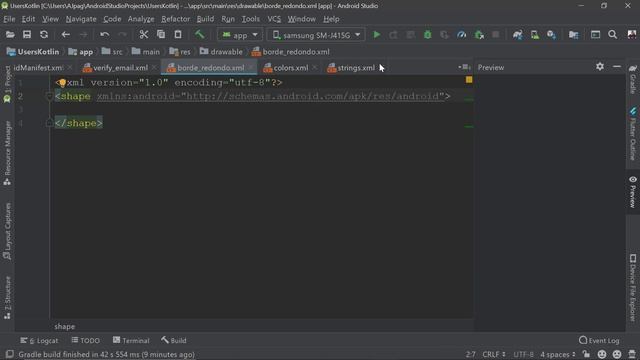Open the Build menu
Image resolution: width=640 pixels, height=360 pixels.
point(205,19)
